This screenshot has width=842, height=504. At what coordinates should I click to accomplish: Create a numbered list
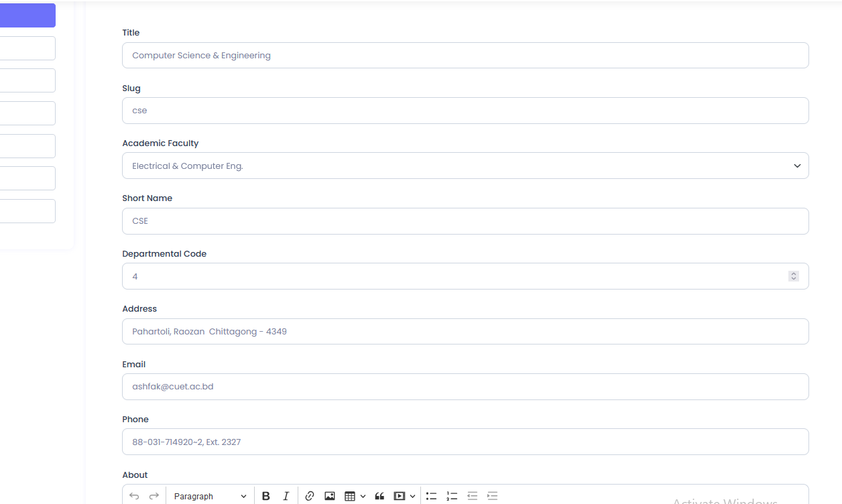[x=452, y=496]
